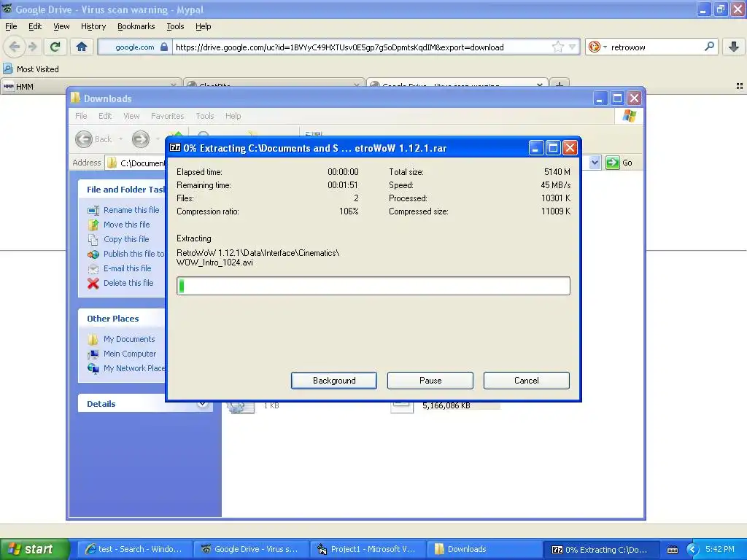
Task: Open the list all tabs button
Action: point(740,86)
